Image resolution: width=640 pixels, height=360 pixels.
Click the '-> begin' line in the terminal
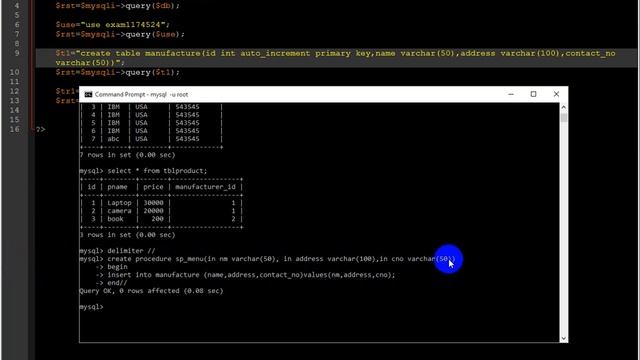click(111, 267)
